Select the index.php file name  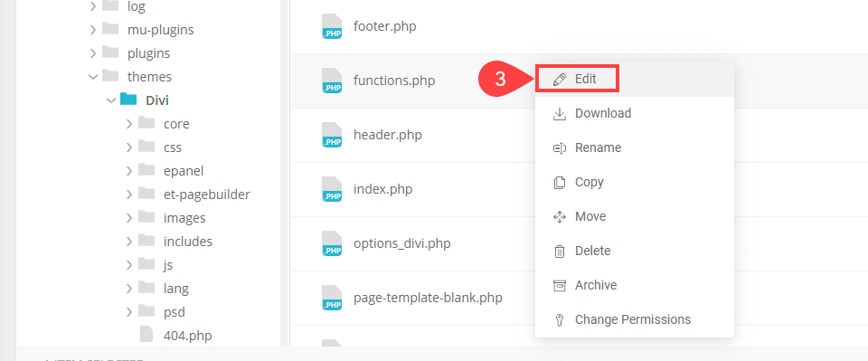coord(383,189)
